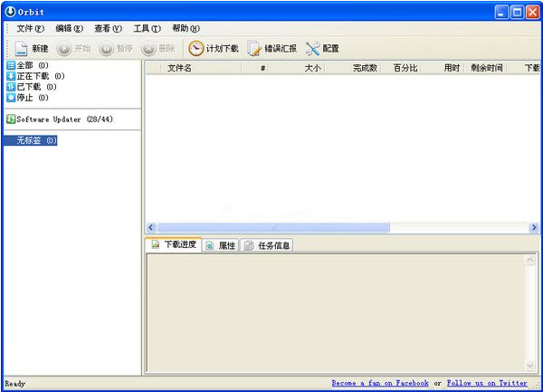Select Downloaded (已下载) category
Screen dimensions: 543x392
tap(32, 87)
